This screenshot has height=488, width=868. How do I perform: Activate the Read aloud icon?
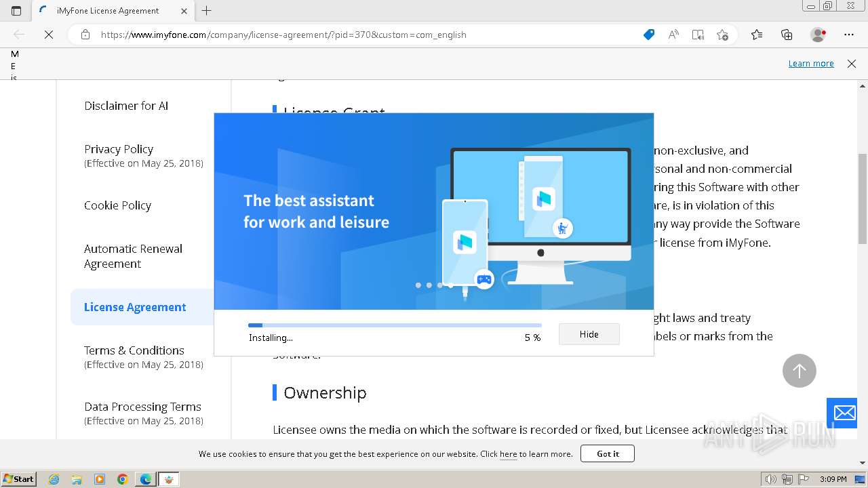point(673,35)
